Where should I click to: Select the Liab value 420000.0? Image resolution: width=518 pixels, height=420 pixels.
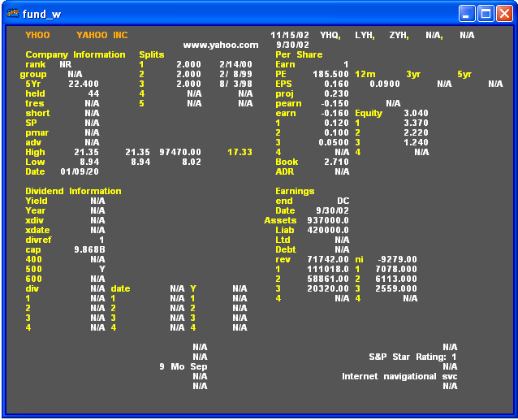(x=328, y=231)
